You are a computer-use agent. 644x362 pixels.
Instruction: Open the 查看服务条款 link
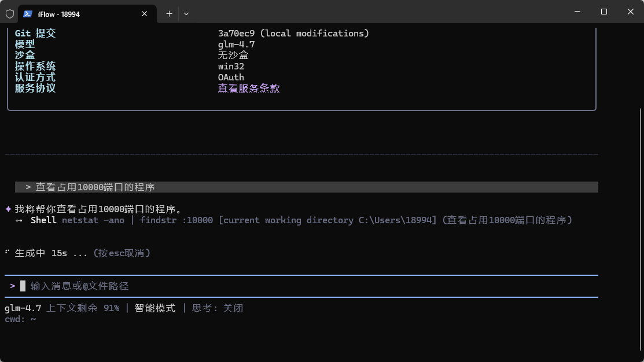tap(248, 88)
